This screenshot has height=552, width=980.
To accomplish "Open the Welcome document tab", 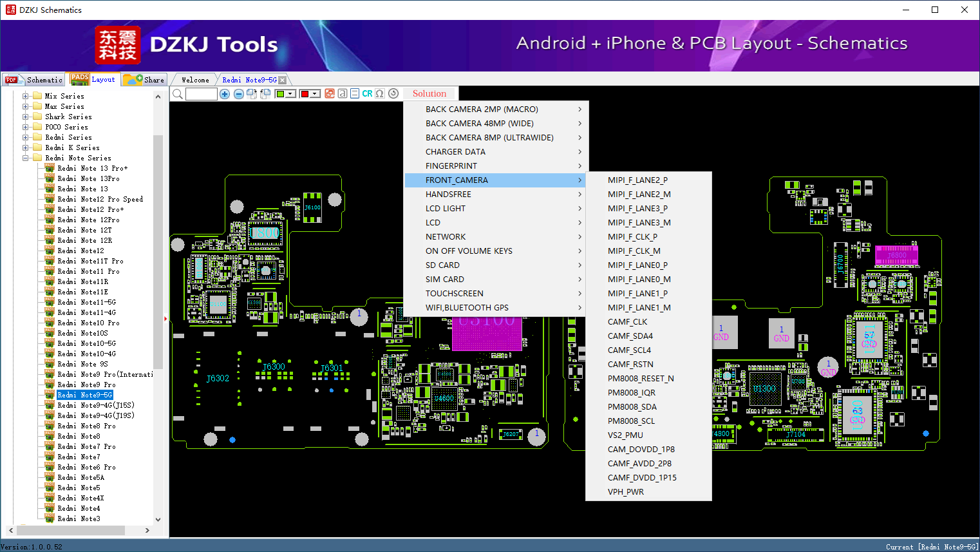I will coord(195,80).
